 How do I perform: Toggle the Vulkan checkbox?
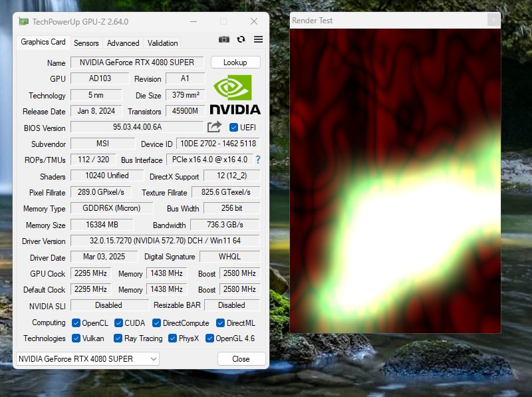[76, 338]
